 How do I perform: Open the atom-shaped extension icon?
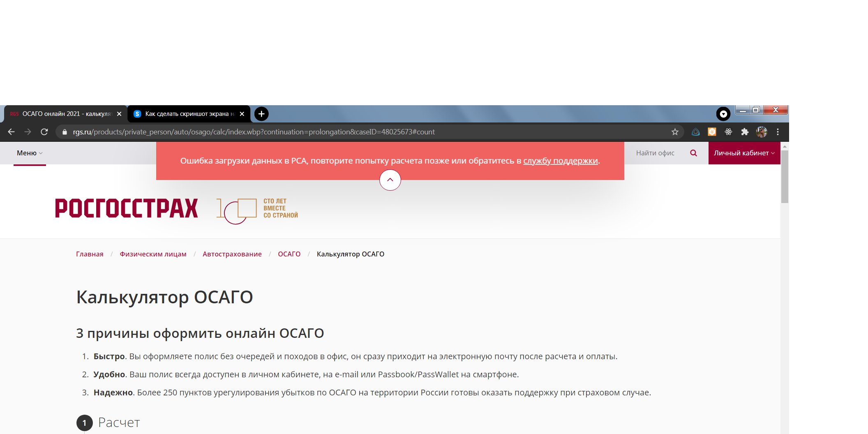click(x=728, y=132)
